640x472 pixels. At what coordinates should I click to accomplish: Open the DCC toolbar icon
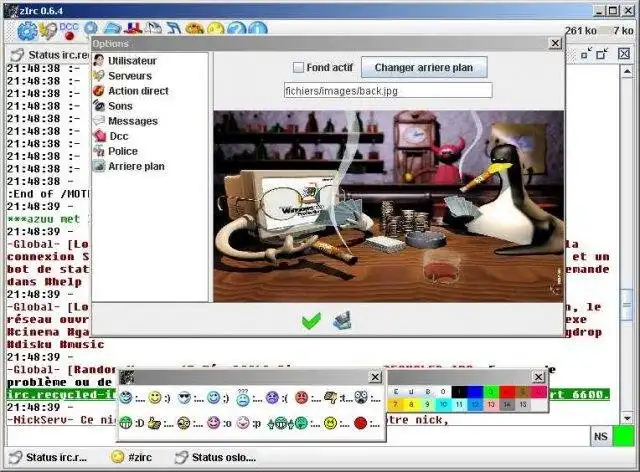point(69,31)
